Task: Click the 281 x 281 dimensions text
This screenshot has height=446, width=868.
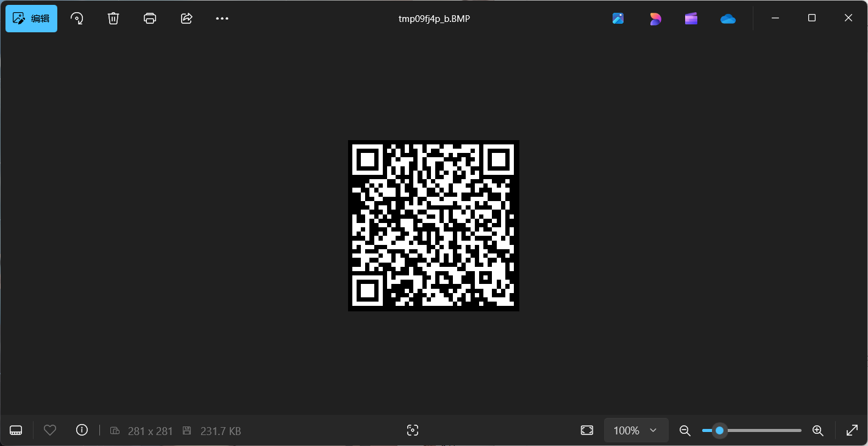Action: coord(151,431)
